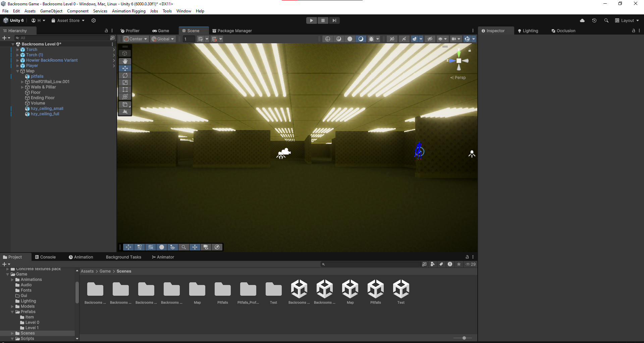
Task: Click the Play button
Action: [x=311, y=20]
